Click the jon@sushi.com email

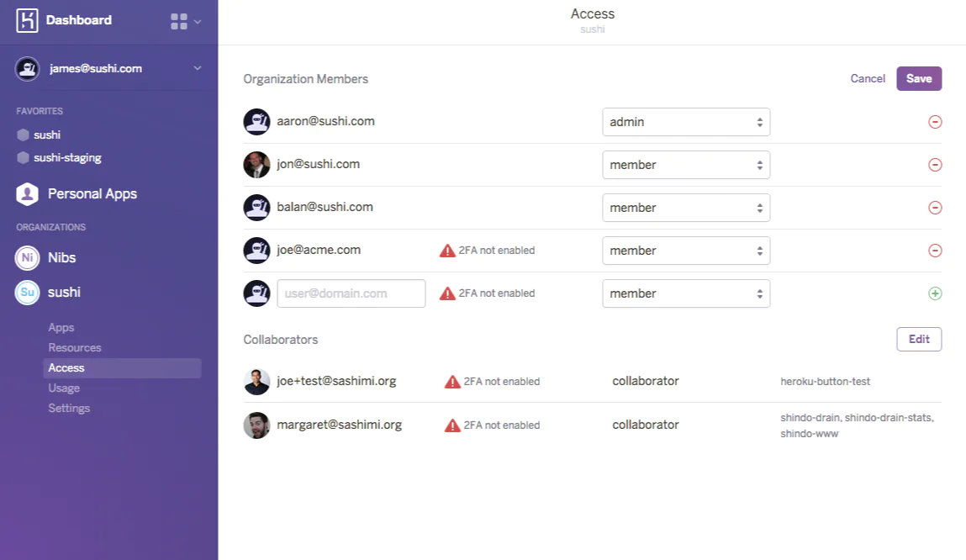click(318, 165)
